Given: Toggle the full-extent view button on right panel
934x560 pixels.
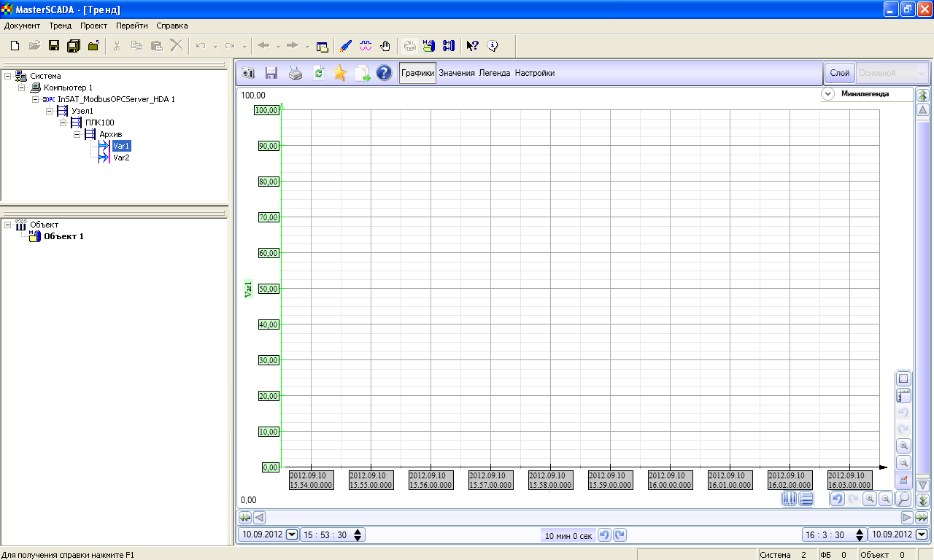Looking at the screenshot, I should pos(903,378).
